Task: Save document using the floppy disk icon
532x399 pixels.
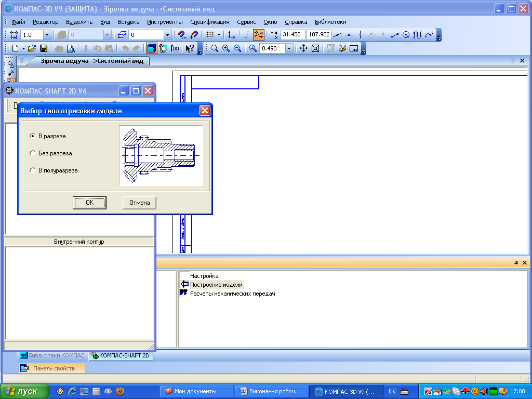Action: [x=44, y=48]
